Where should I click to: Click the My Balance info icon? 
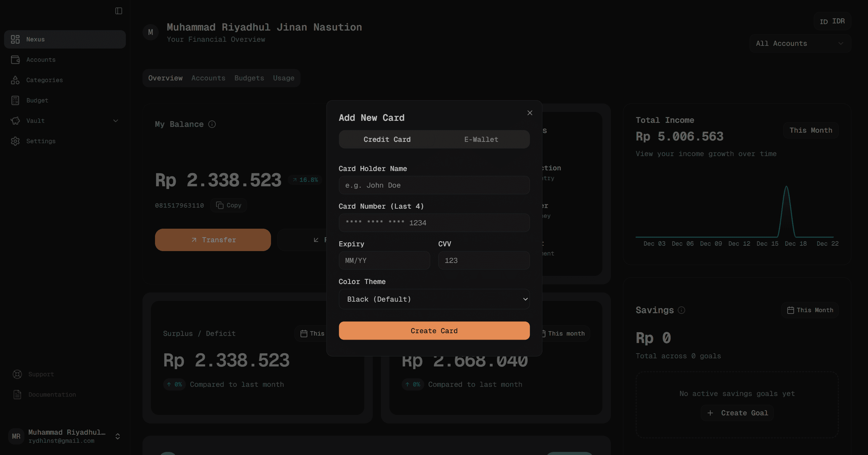tap(212, 124)
